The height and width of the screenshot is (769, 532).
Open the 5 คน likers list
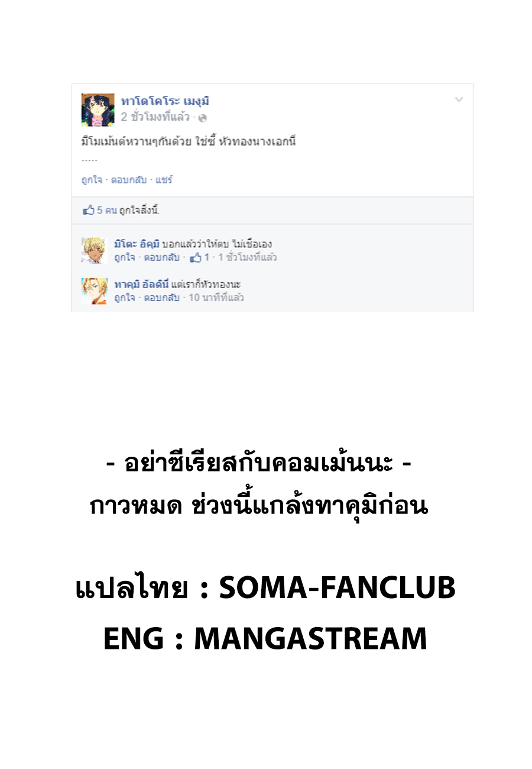coord(107,210)
